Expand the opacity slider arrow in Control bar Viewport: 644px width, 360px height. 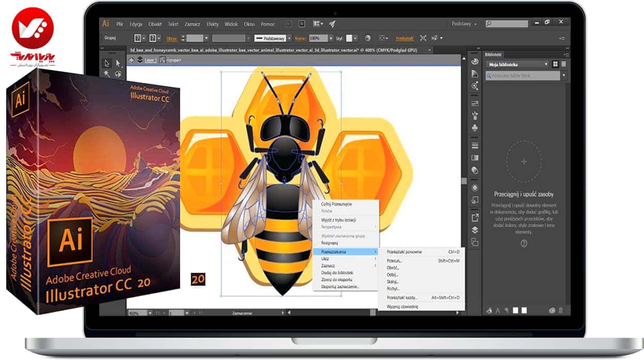pos(332,38)
